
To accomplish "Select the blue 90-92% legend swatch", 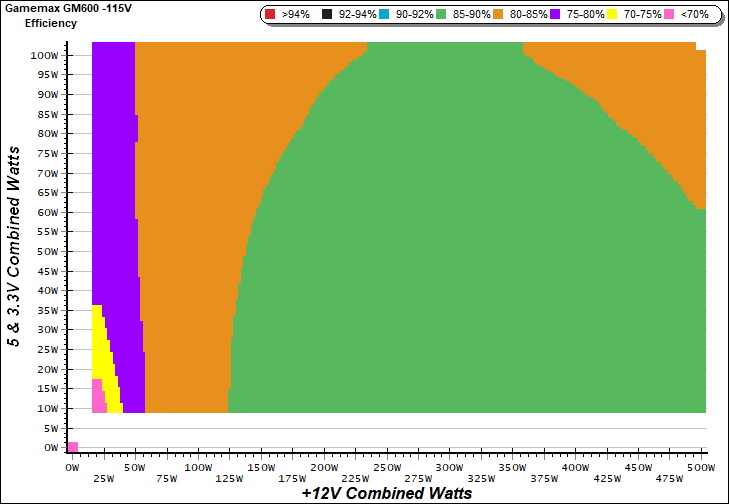I will click(x=388, y=15).
